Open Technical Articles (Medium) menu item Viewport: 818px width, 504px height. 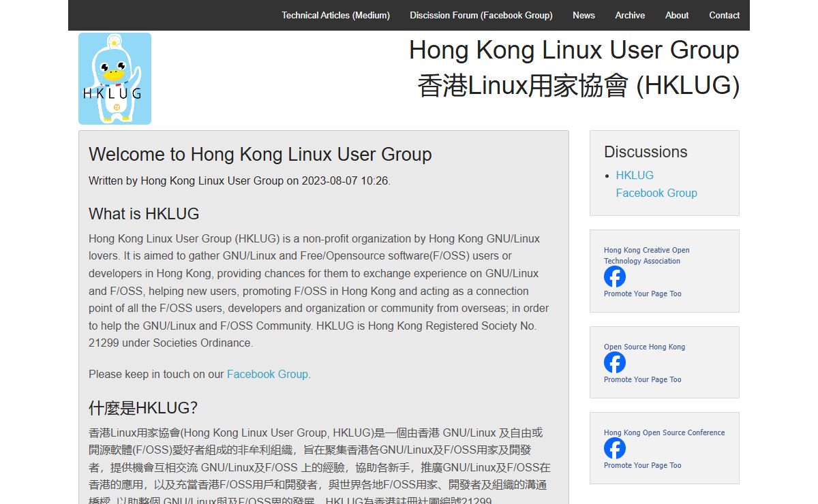click(336, 15)
